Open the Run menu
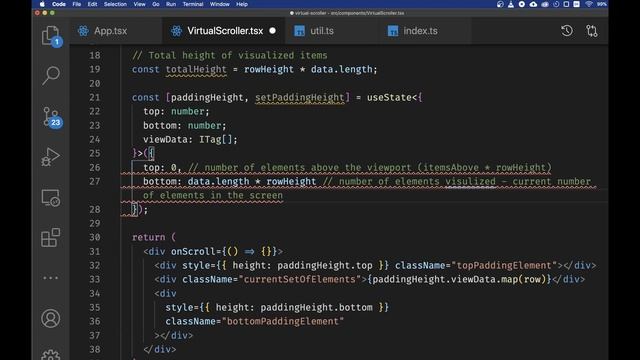 click(x=171, y=4)
